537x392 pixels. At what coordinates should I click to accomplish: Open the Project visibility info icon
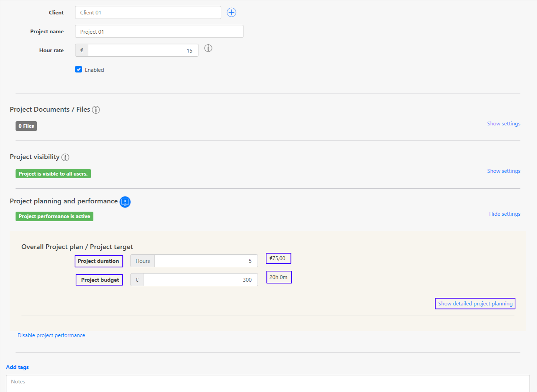(65, 157)
